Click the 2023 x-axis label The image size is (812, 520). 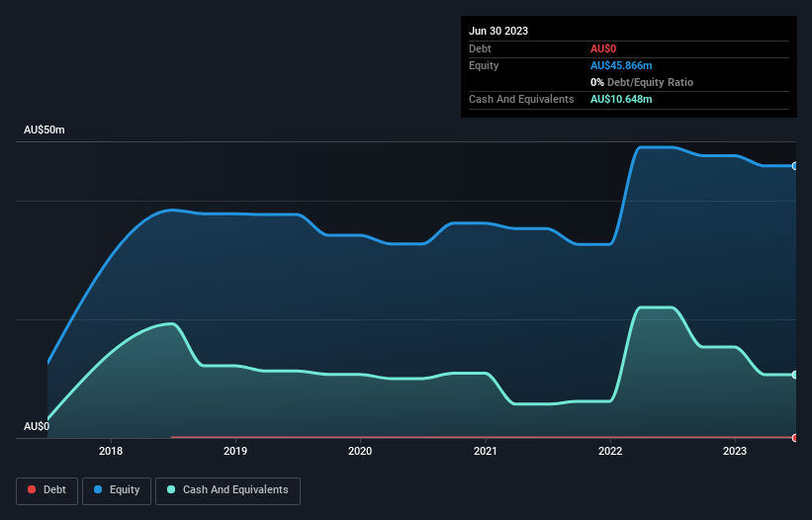click(735, 451)
